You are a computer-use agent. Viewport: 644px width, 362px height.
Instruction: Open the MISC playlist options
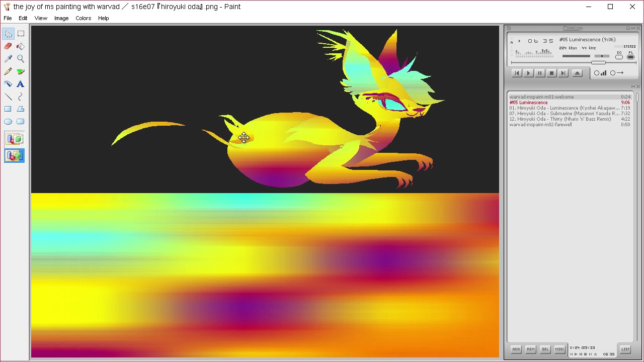(x=560, y=349)
